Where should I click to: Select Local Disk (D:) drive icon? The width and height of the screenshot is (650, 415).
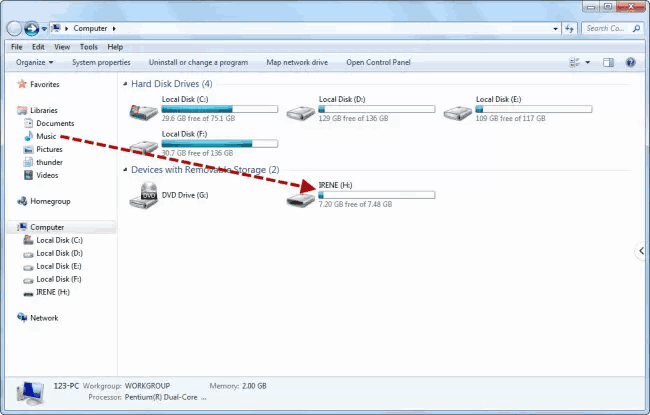(300, 111)
